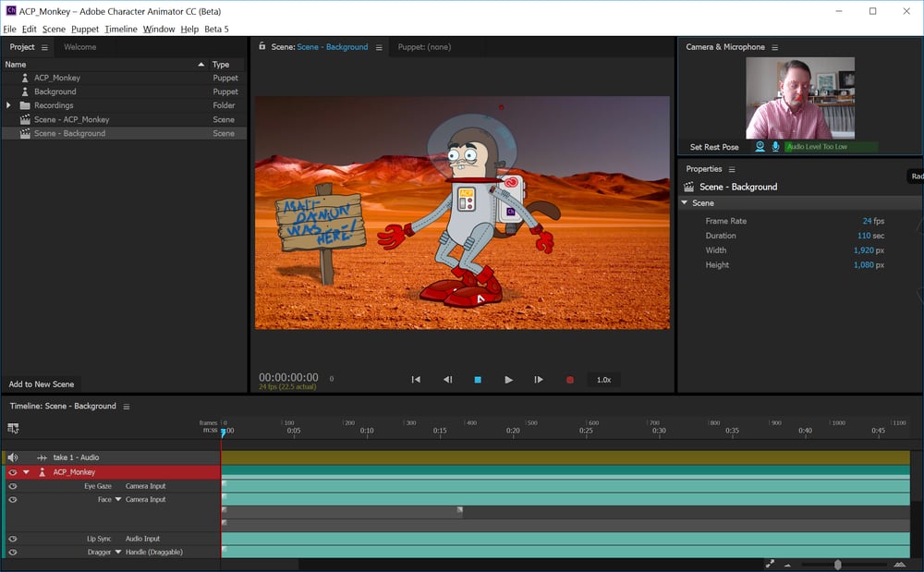
Task: Toggle Face behavior visibility eye
Action: click(x=12, y=500)
